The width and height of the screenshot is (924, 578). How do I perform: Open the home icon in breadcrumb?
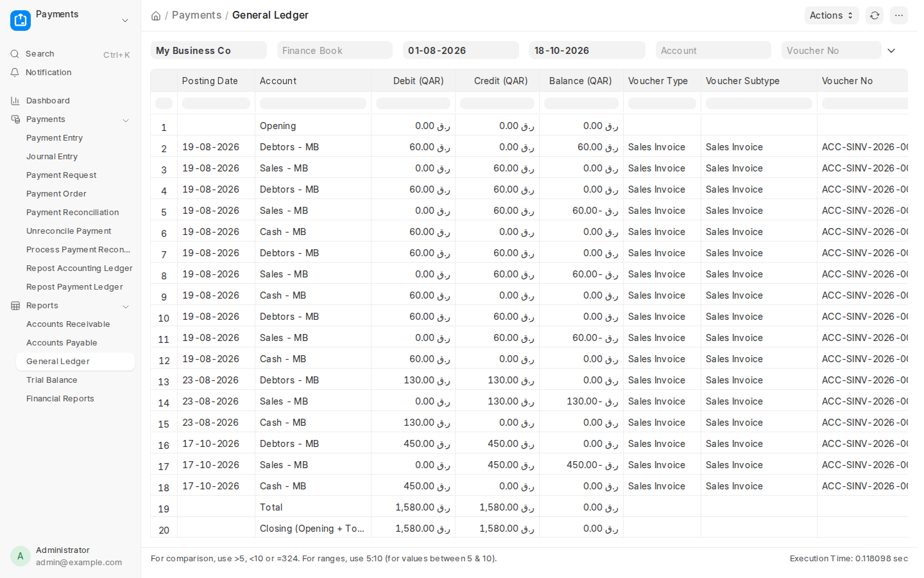point(156,15)
